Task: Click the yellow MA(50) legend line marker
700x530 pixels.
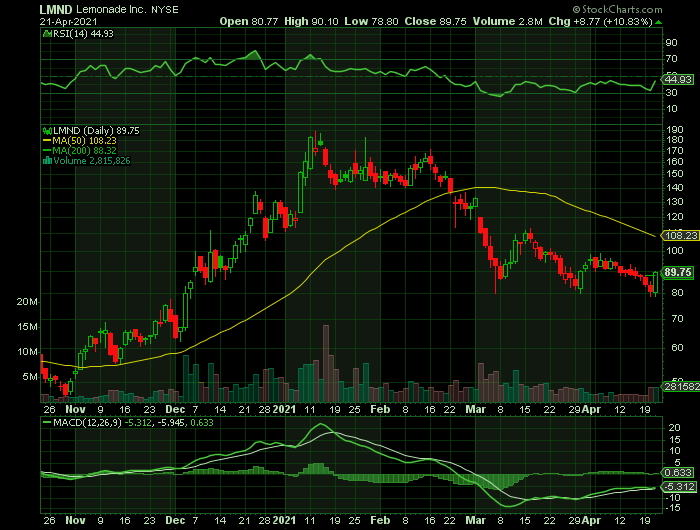Action: pos(44,140)
